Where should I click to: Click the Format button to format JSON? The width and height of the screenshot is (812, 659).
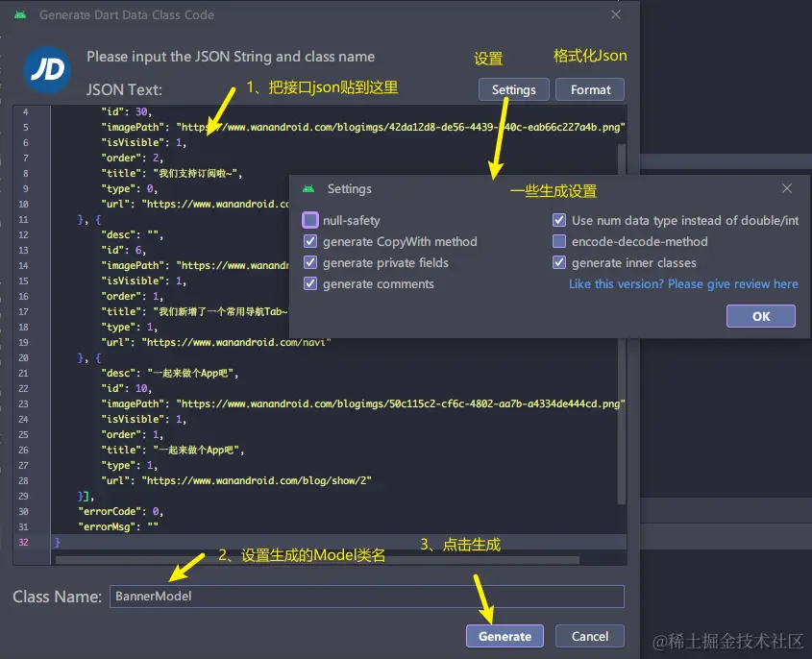(x=590, y=89)
